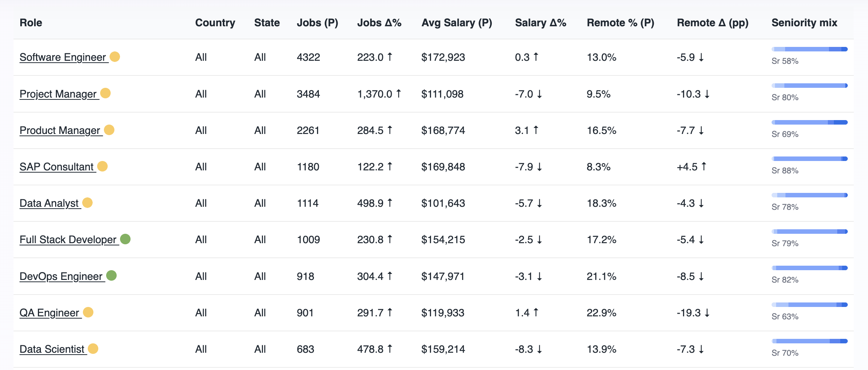Select the Remote % (P) column header
Image resolution: width=868 pixels, height=370 pixels.
620,23
